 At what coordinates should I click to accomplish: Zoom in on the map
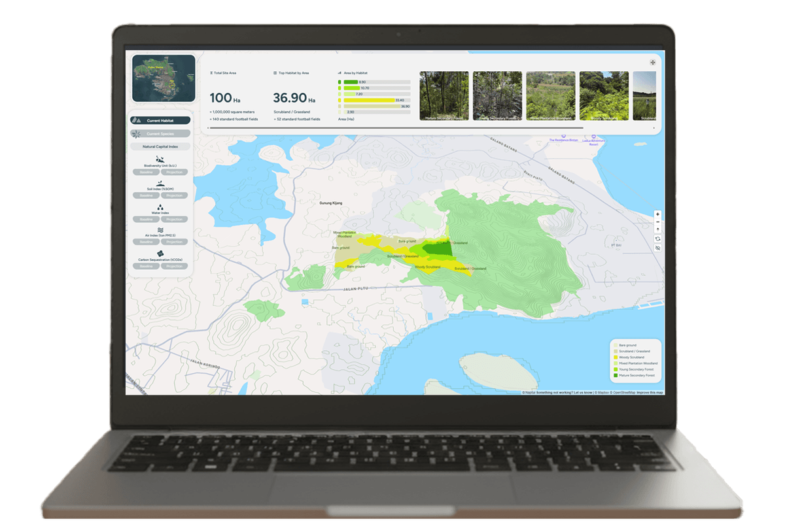(x=657, y=214)
